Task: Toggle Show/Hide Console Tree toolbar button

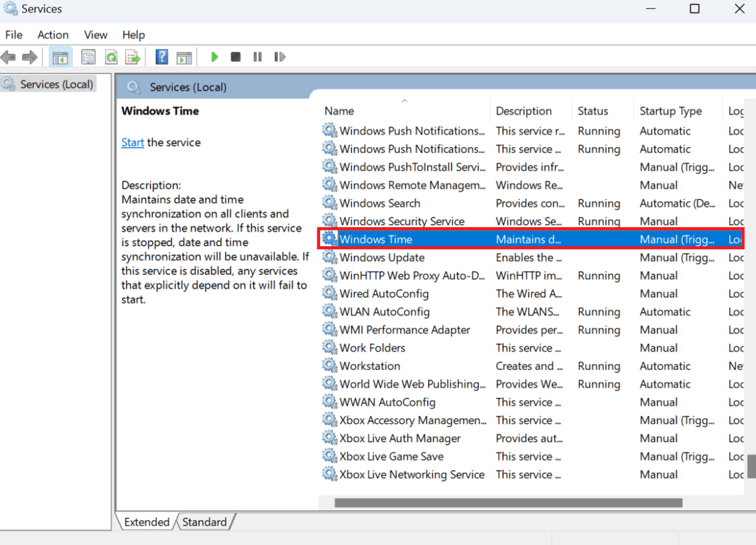Action: pos(60,57)
